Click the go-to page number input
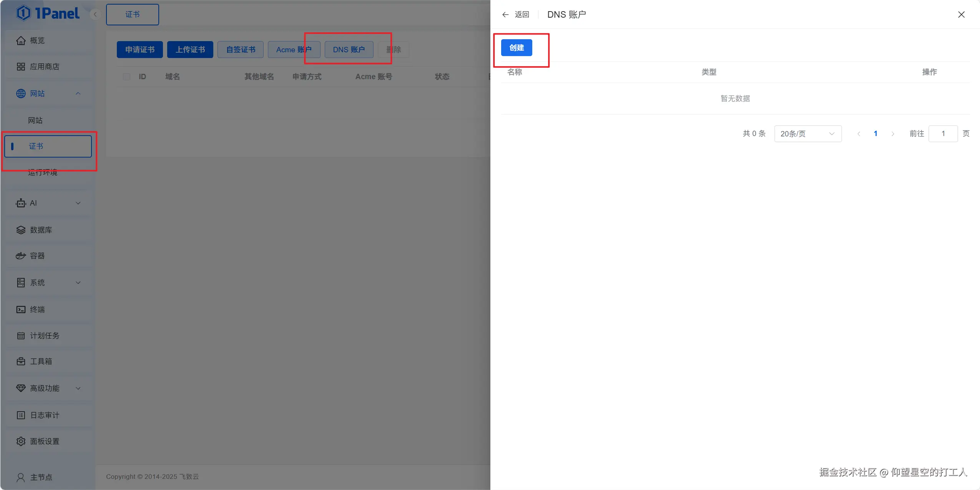 (943, 134)
